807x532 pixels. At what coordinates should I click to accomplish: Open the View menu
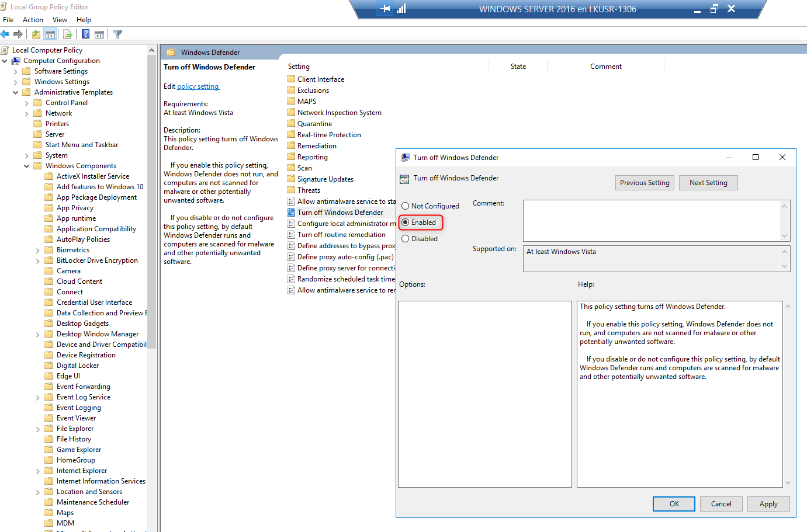tap(60, 20)
